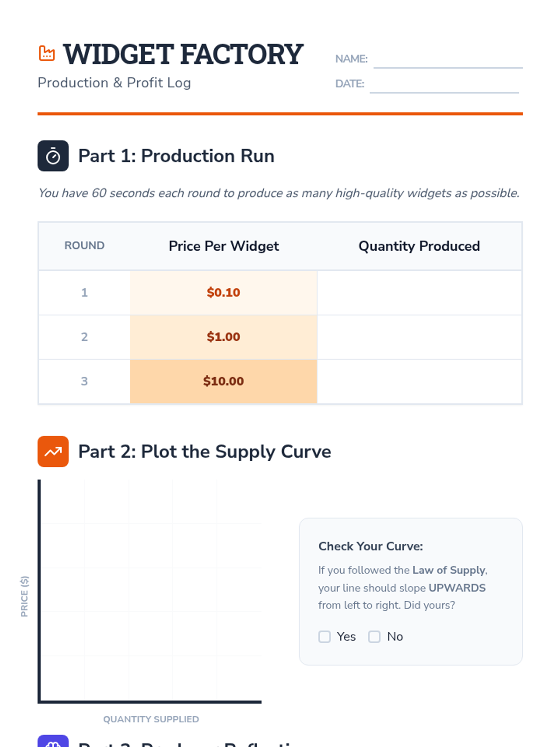Check the No checkbox

click(374, 637)
